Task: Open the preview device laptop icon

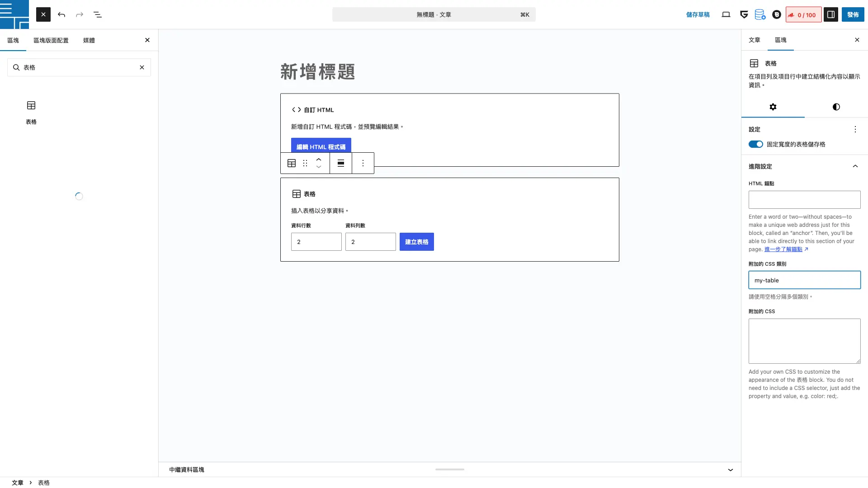Action: tap(726, 14)
